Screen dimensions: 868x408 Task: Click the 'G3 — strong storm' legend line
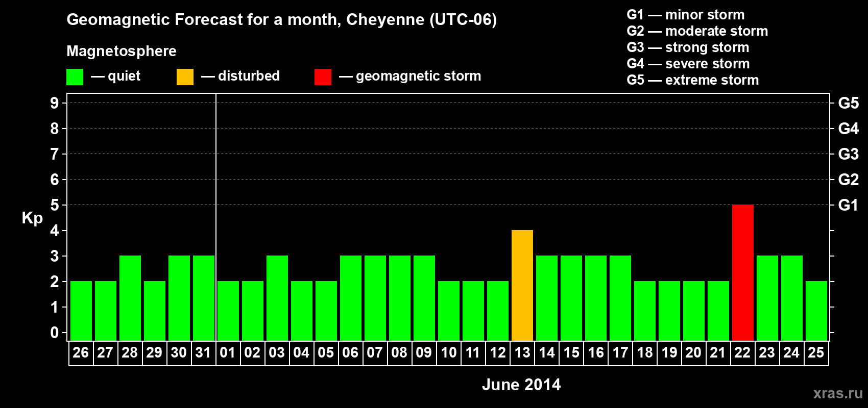pos(688,47)
